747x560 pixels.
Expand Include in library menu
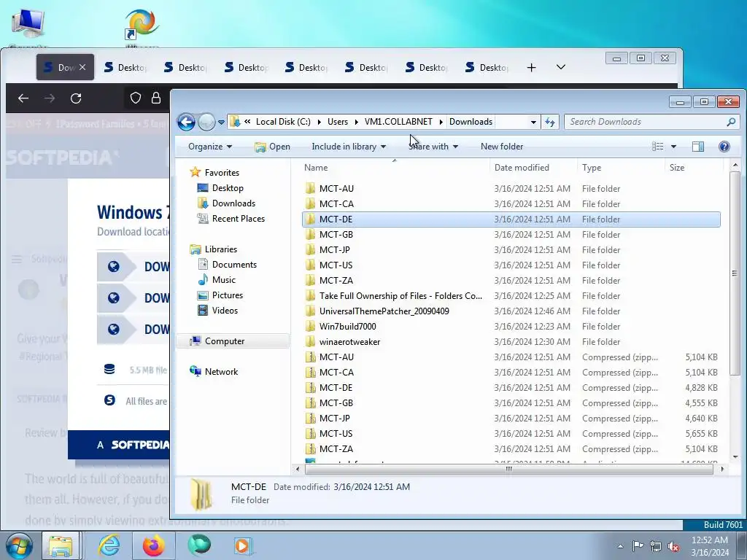click(349, 147)
